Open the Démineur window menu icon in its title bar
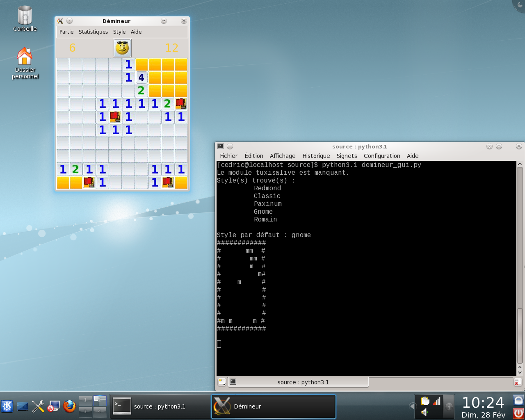 60,21
